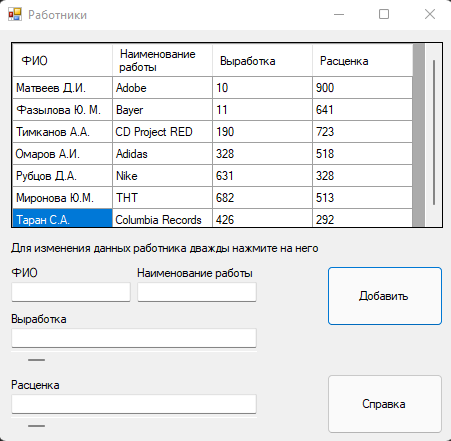
Task: Click the Расценка column header
Action: click(x=362, y=60)
